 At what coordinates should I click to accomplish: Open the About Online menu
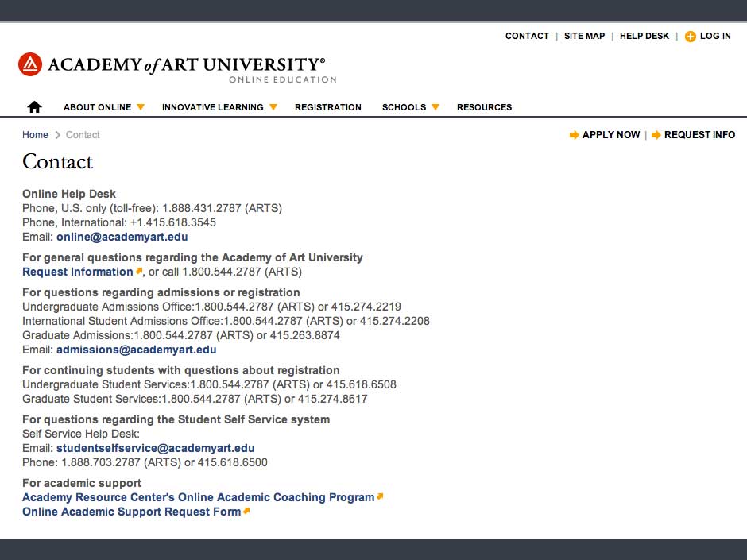[x=97, y=107]
